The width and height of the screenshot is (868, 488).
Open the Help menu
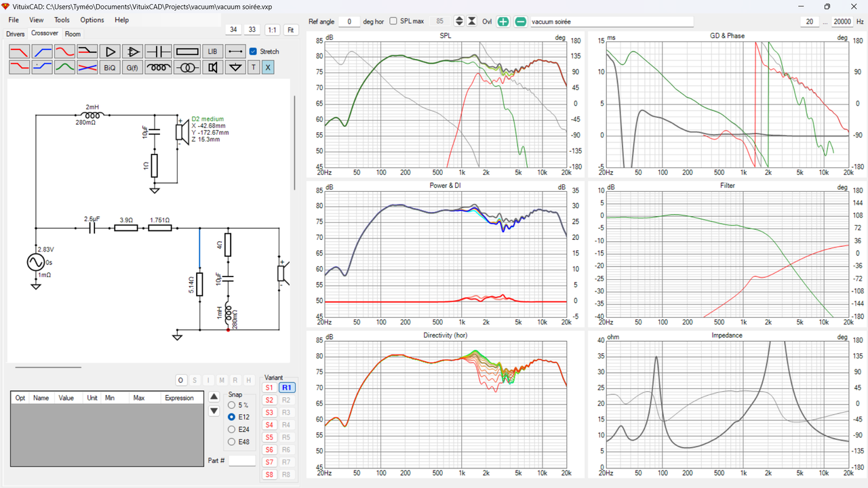tap(122, 20)
